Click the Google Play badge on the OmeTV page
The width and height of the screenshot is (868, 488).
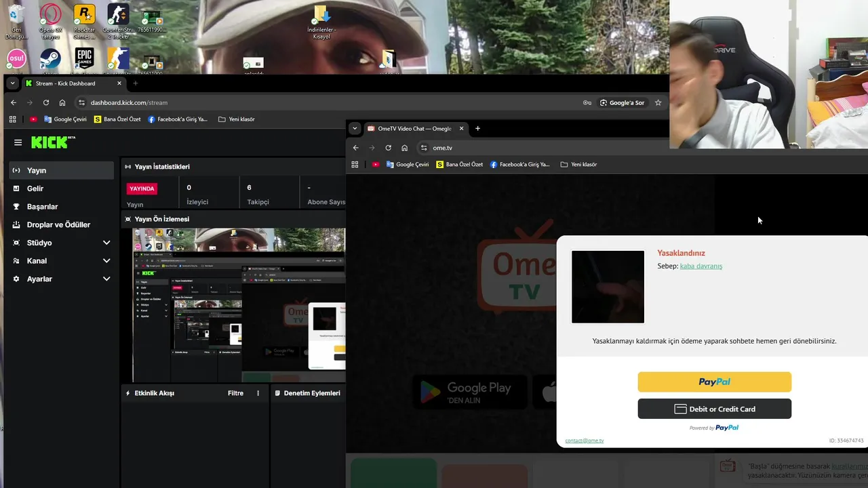click(469, 391)
